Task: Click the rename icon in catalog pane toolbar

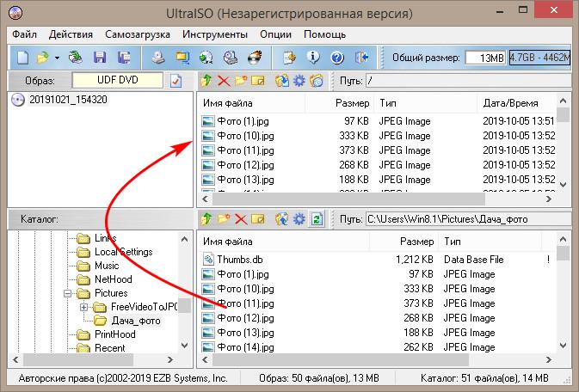Action: click(x=258, y=219)
